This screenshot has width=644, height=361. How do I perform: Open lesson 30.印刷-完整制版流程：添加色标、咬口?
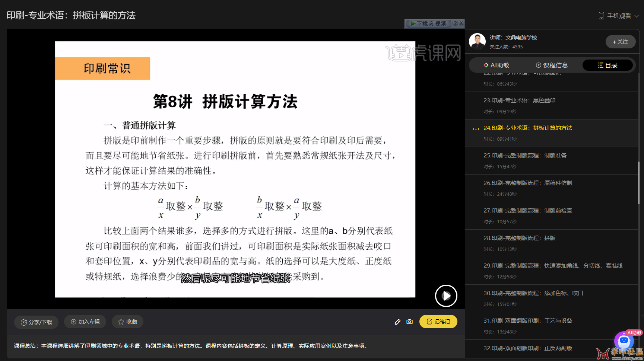[x=552, y=298]
